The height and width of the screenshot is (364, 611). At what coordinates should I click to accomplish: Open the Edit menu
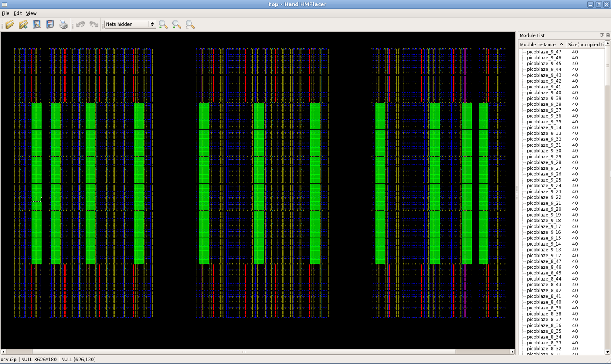[18, 13]
